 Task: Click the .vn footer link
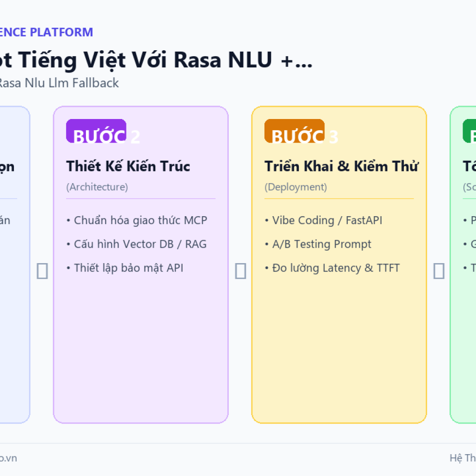pyautogui.click(x=8, y=458)
